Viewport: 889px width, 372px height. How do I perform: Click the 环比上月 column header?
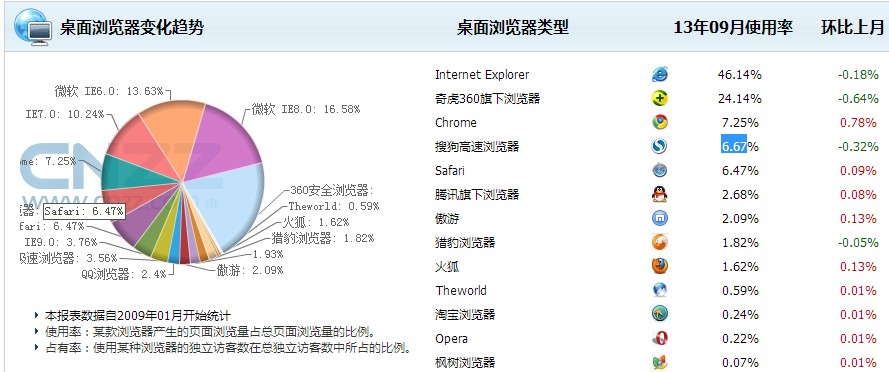point(852,27)
